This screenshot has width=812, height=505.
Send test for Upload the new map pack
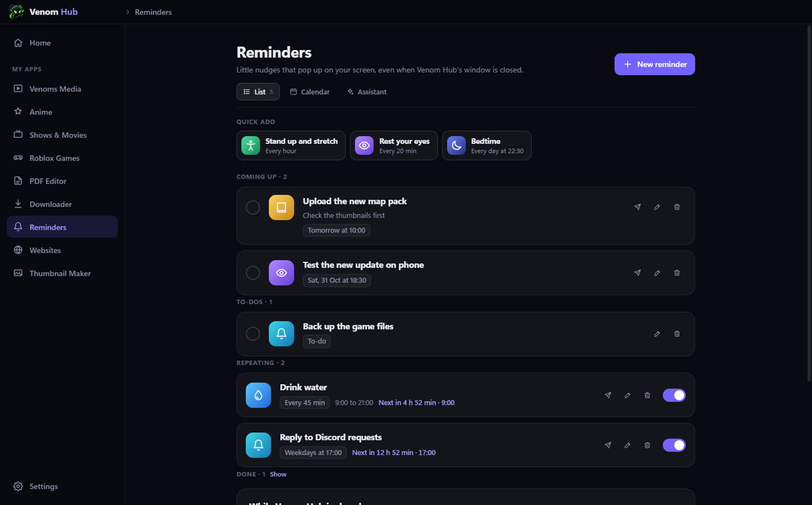[x=637, y=207]
